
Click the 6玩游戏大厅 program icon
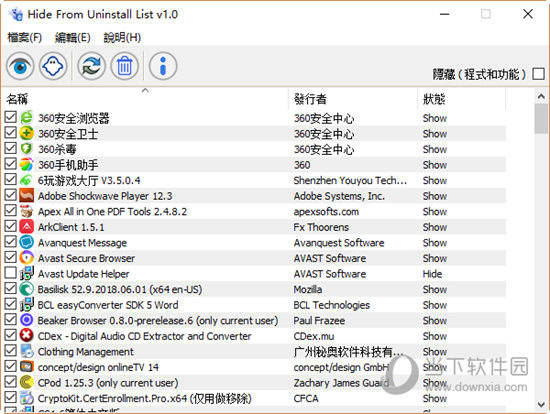coord(26,180)
